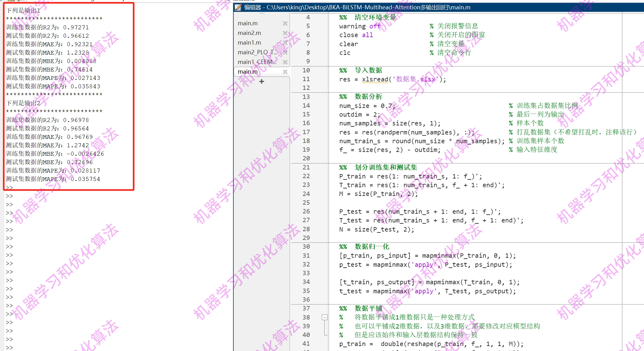This screenshot has width=644, height=351.
Task: Switch to the main2.m tab
Action: (249, 33)
